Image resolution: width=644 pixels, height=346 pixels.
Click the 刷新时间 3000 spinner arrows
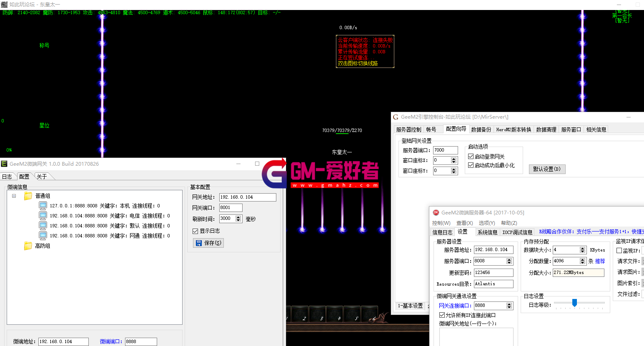[238, 219]
